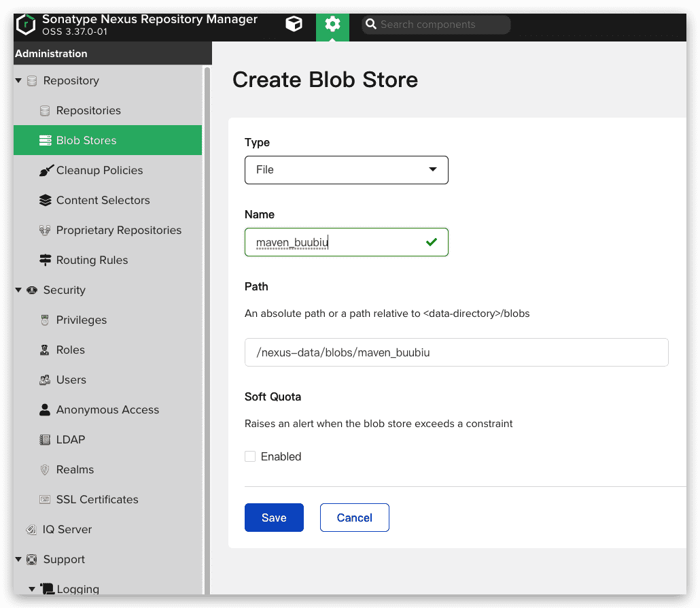Click the Anonymous Access person icon
This screenshot has height=608, width=700.
pyautogui.click(x=46, y=410)
